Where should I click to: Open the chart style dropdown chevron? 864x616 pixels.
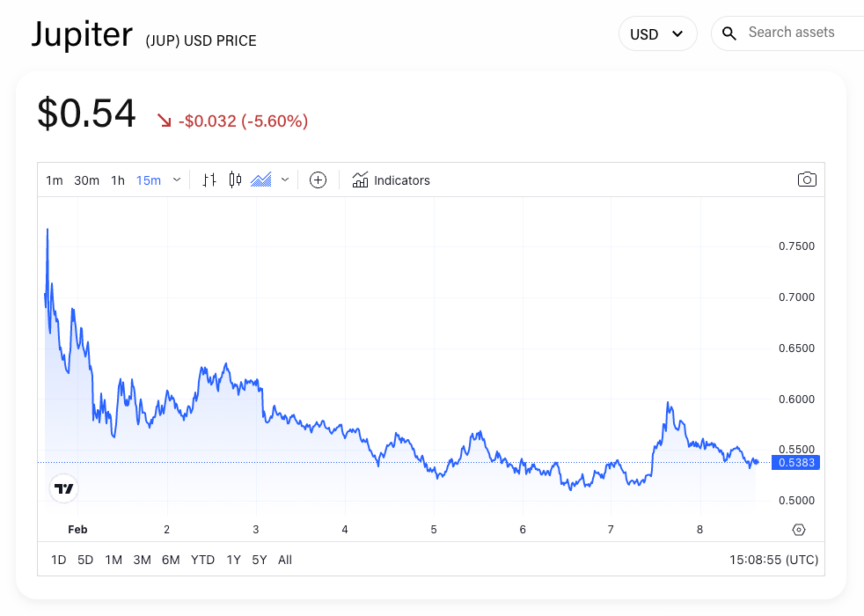tap(283, 180)
